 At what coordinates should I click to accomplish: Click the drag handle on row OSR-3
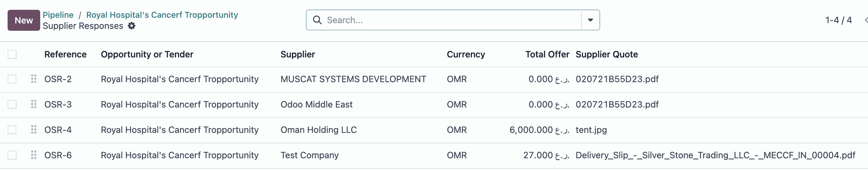(x=33, y=104)
